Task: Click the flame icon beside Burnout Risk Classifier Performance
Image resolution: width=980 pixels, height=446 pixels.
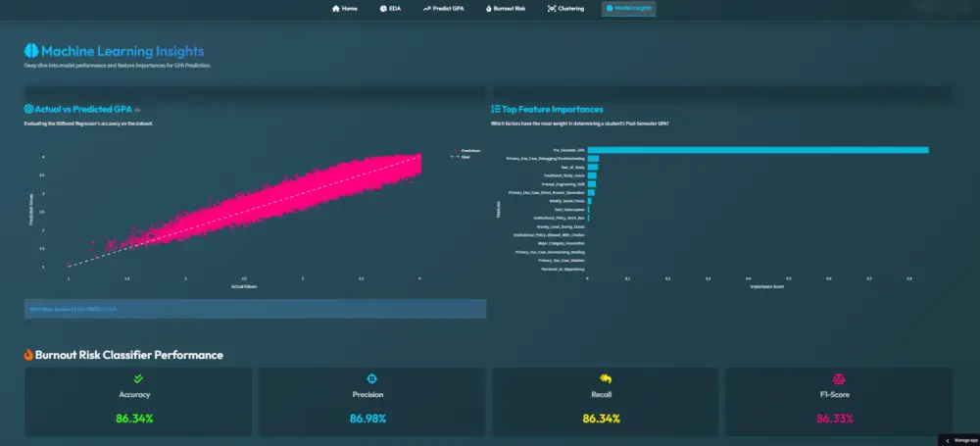Action: tap(28, 355)
